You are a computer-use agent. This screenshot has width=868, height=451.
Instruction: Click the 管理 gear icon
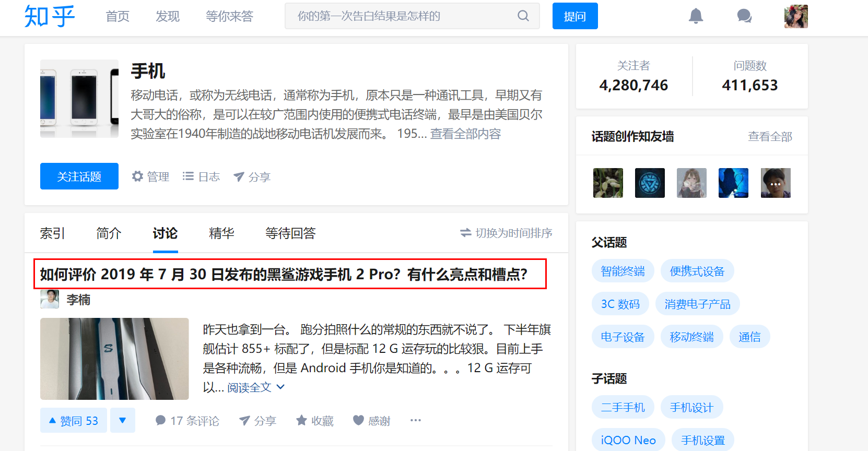tap(137, 176)
